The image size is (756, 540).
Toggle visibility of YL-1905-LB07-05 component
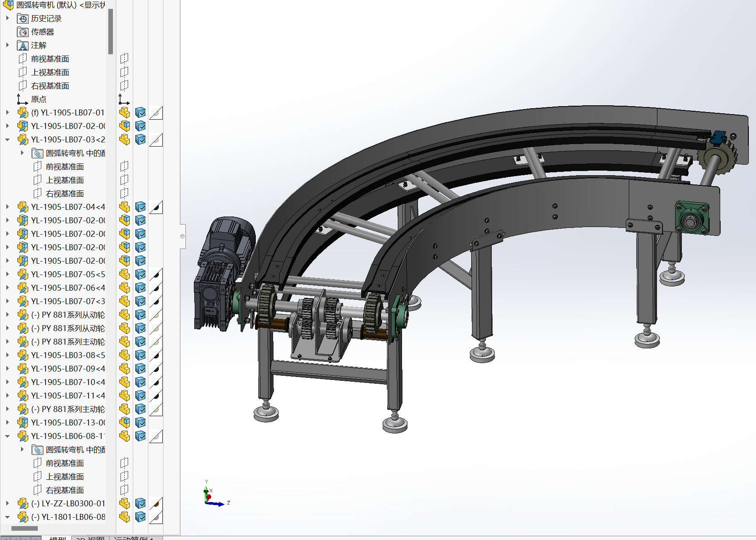[x=124, y=274]
